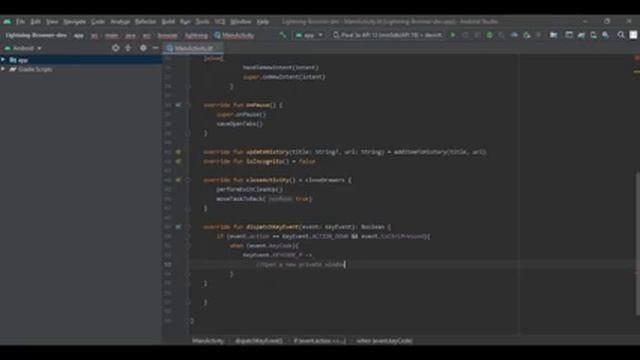Collapse the closeActivity function fold marker
Viewport: 640px width, 360px height.
point(188,180)
